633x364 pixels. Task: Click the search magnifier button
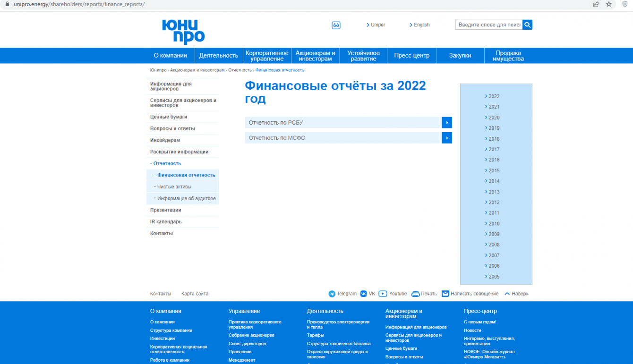coord(527,25)
